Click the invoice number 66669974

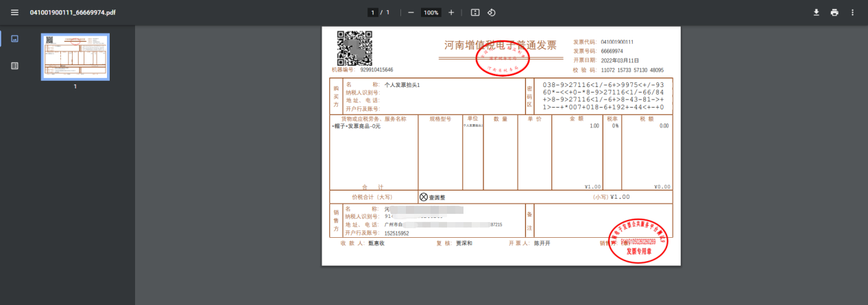click(612, 51)
